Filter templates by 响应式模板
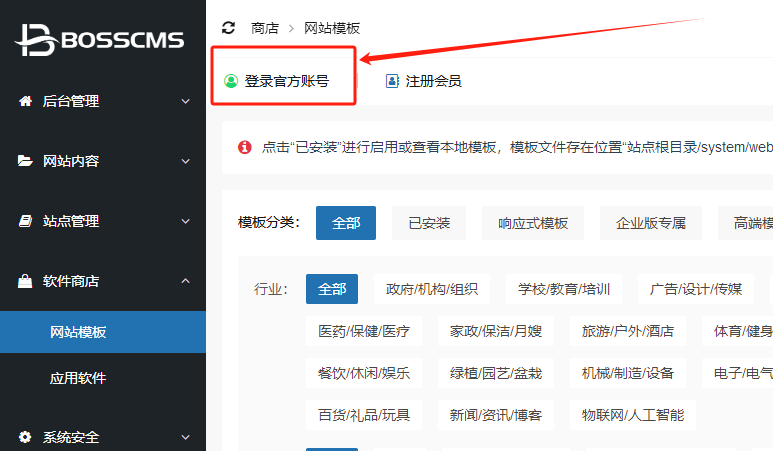 (532, 223)
